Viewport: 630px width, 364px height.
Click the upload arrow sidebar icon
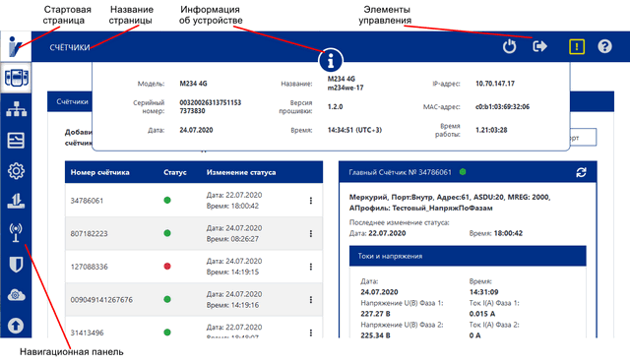tap(16, 326)
